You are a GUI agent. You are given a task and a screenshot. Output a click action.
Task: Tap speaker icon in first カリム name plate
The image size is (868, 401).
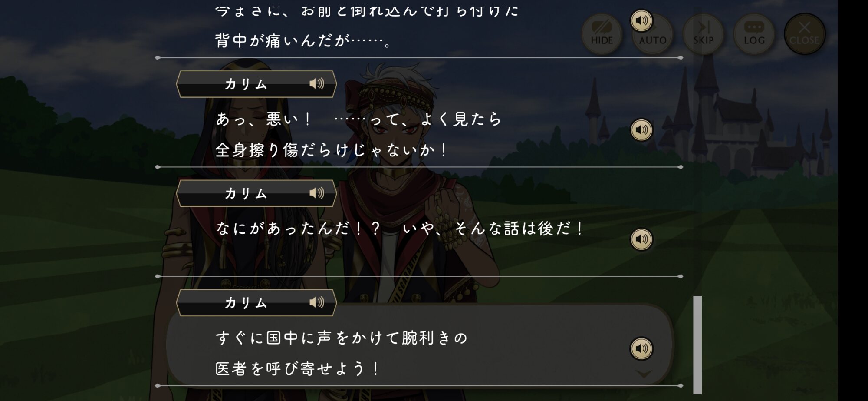(316, 83)
